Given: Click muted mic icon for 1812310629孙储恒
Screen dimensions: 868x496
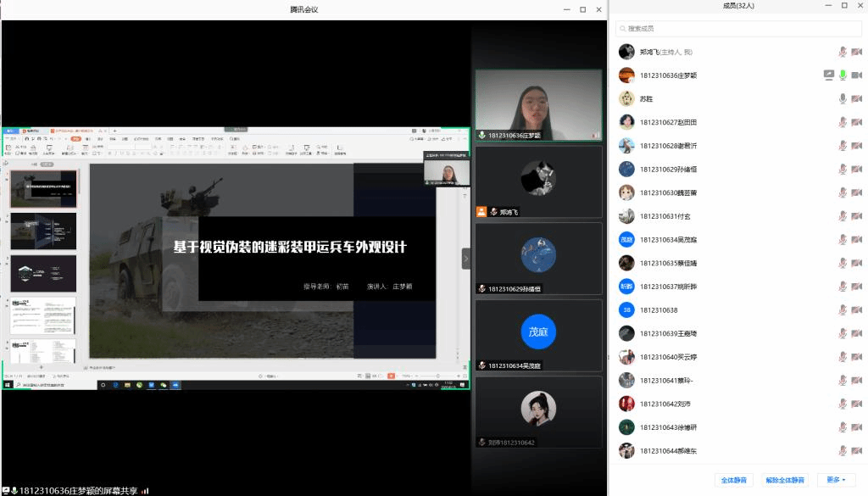Looking at the screenshot, I should (843, 169).
